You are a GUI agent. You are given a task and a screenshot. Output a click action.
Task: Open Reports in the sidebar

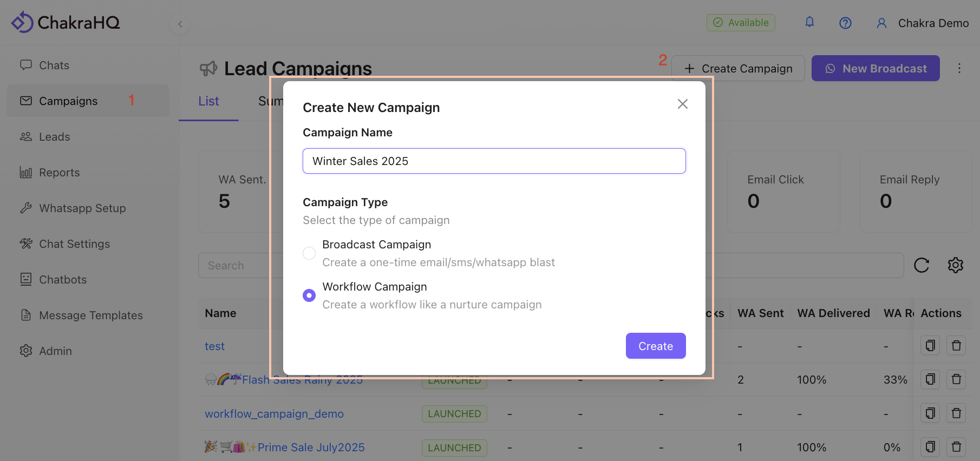tap(88, 172)
